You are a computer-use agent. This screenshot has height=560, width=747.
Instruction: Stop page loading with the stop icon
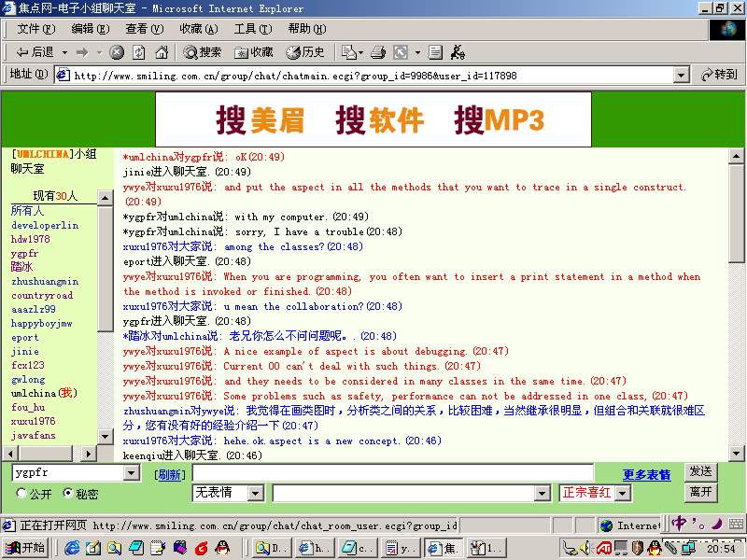tap(117, 52)
